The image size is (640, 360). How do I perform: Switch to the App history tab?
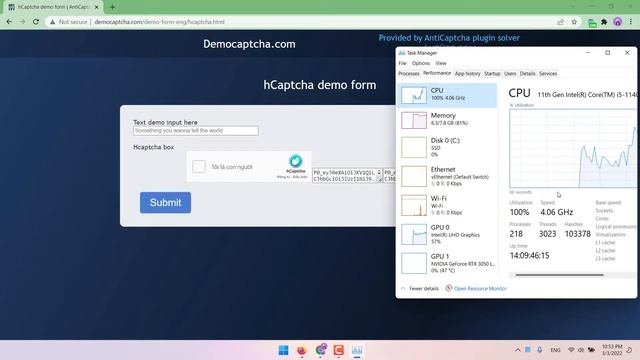[x=467, y=73]
